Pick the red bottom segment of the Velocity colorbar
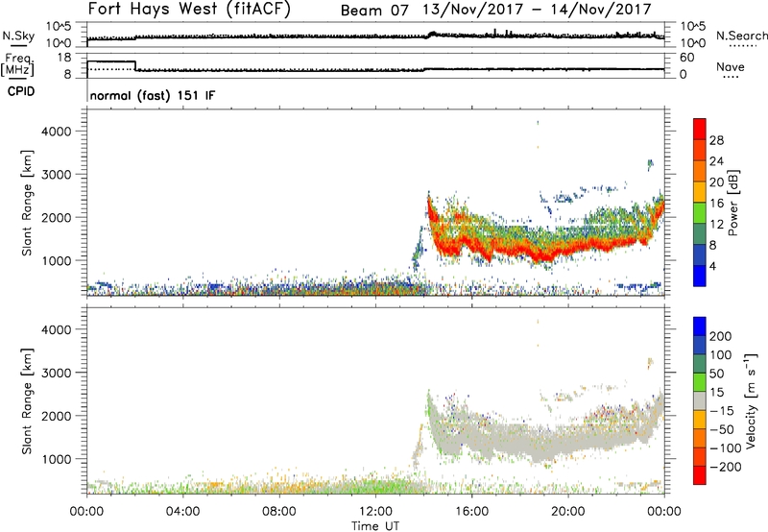Screen dimensions: 768x532 click(x=700, y=475)
